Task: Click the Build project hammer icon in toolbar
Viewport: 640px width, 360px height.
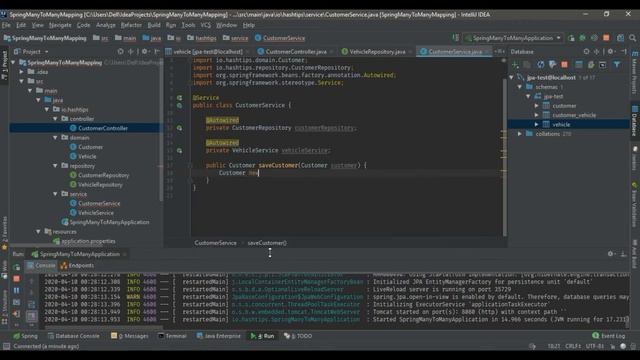Action: [456, 38]
